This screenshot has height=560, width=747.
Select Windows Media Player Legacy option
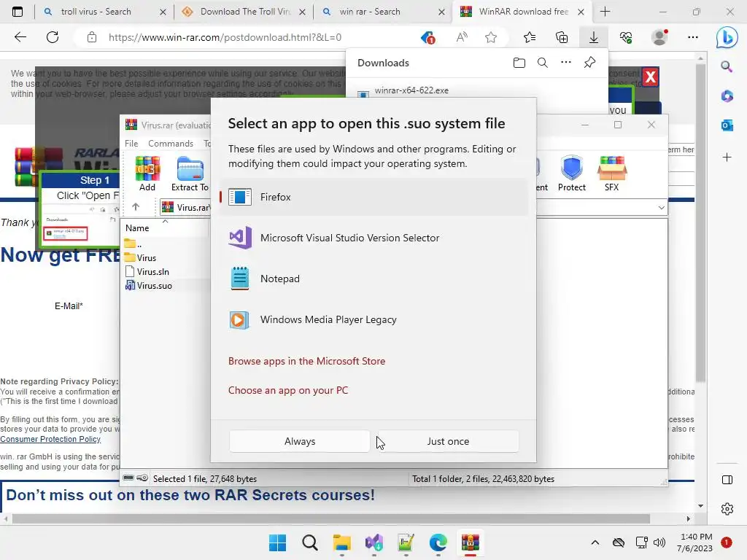click(374, 319)
